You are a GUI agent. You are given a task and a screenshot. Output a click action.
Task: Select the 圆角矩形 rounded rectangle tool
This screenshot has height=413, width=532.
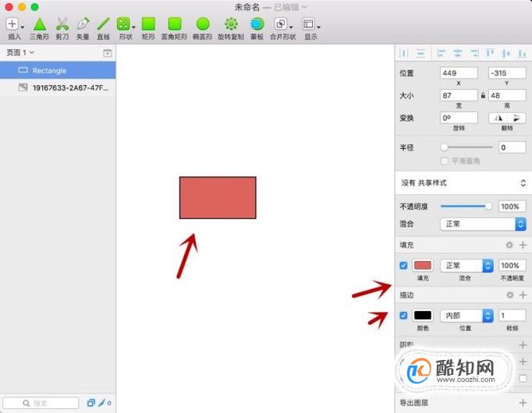(175, 24)
